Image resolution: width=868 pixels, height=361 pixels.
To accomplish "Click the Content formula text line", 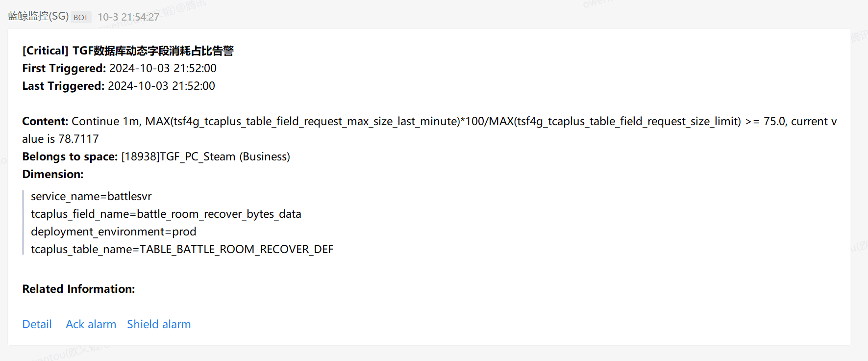I will pos(429,121).
